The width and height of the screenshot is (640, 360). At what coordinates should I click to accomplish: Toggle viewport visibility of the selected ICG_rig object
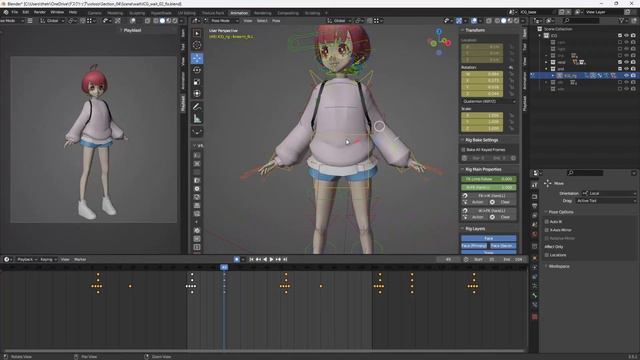tap(626, 76)
